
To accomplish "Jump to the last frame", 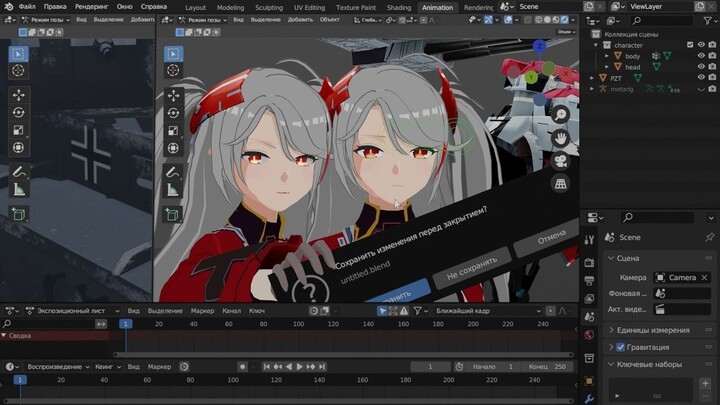I will click(x=322, y=366).
